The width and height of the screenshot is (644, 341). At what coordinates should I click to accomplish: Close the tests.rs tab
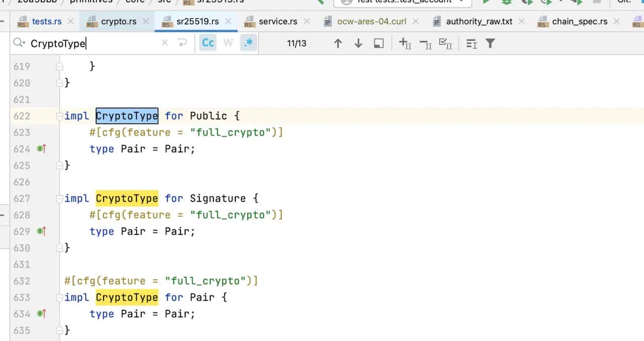70,21
